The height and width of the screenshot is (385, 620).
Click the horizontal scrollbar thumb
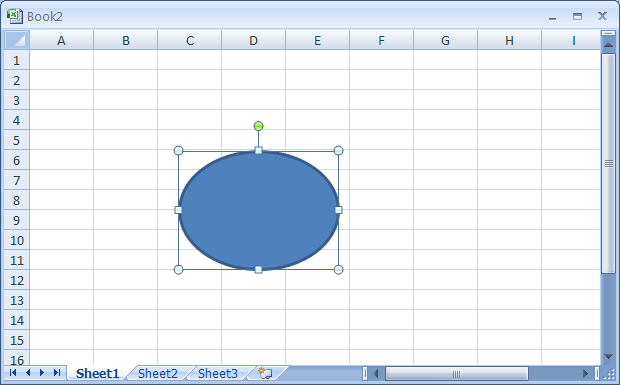(457, 373)
